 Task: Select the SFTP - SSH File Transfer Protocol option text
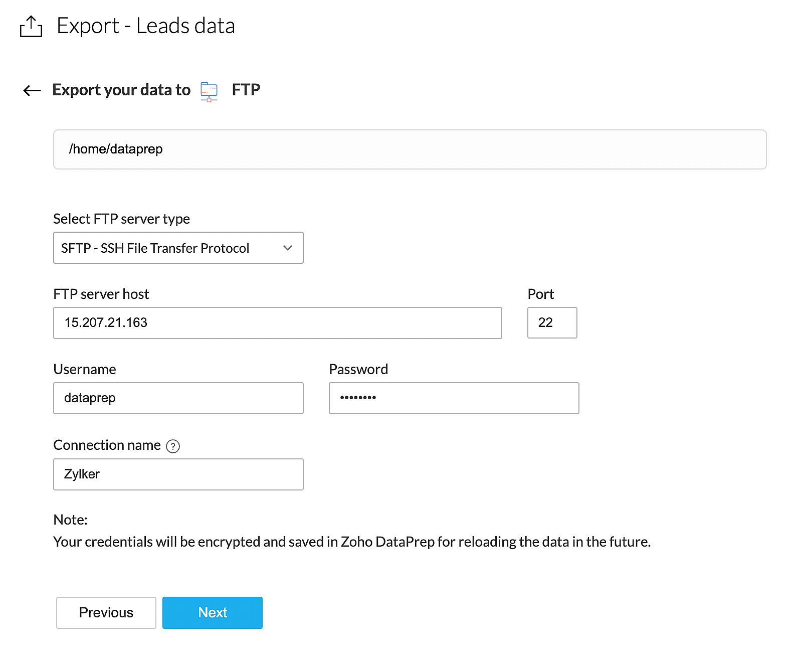point(155,248)
